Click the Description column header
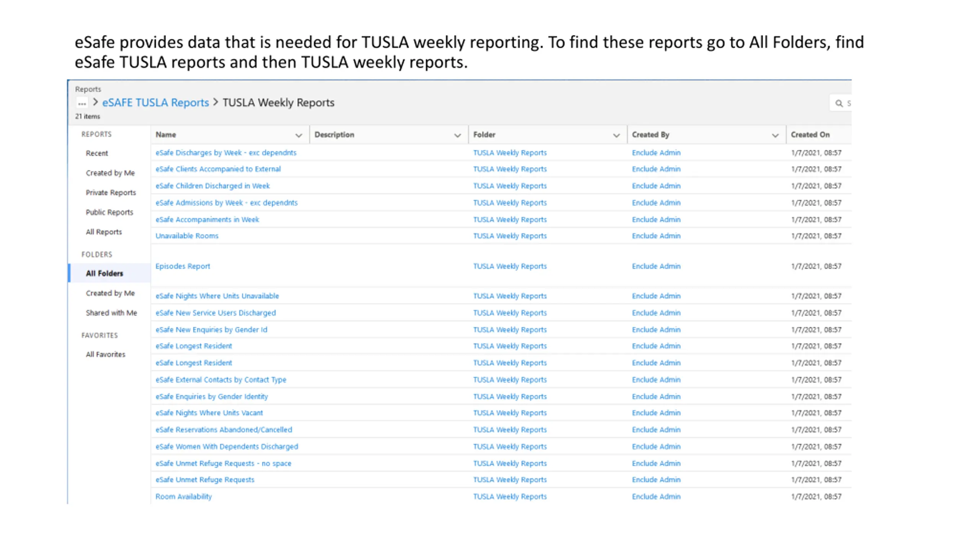 click(334, 135)
